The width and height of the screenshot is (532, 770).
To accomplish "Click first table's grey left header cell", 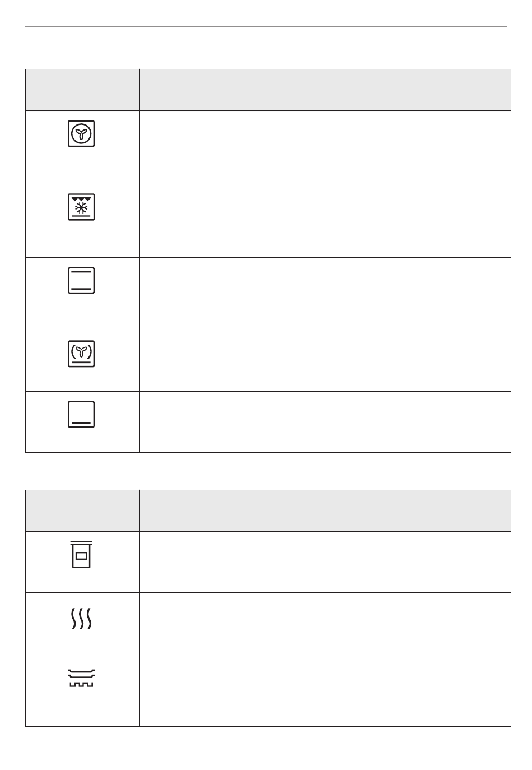I will pos(82,90).
